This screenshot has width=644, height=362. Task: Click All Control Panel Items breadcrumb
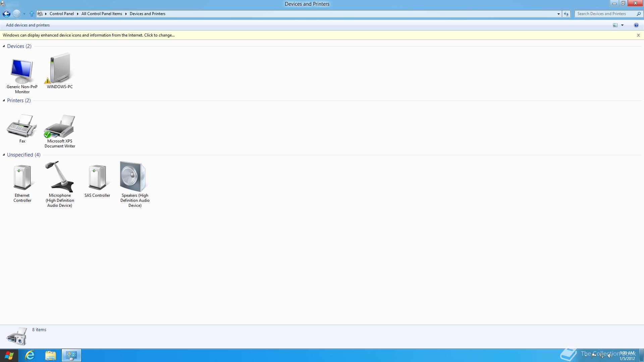pos(102,14)
